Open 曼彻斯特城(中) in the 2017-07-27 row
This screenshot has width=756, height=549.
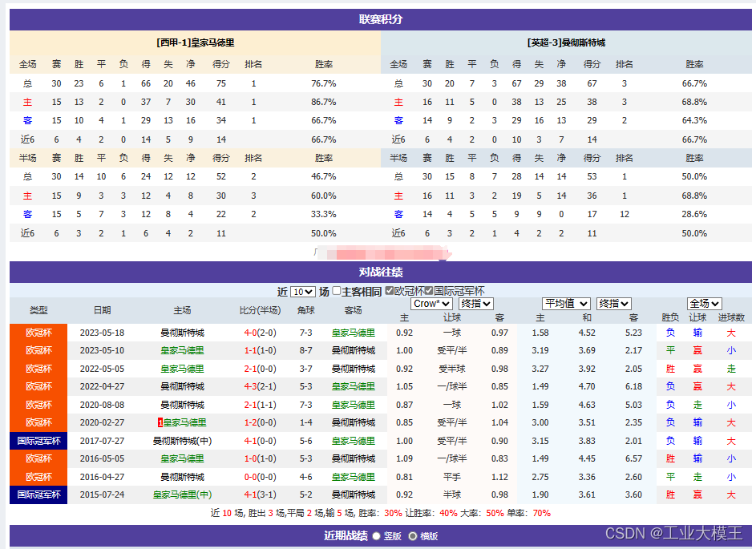[x=182, y=441]
